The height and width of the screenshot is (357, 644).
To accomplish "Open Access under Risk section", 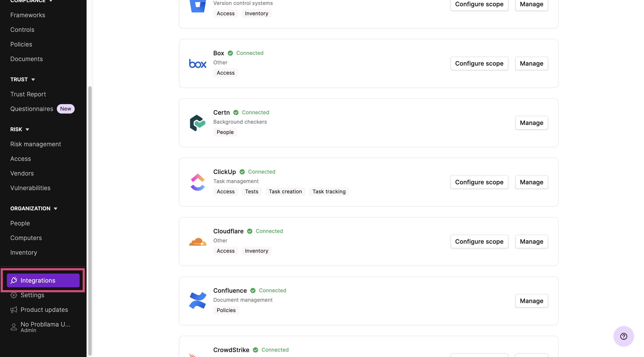I will click(20, 159).
